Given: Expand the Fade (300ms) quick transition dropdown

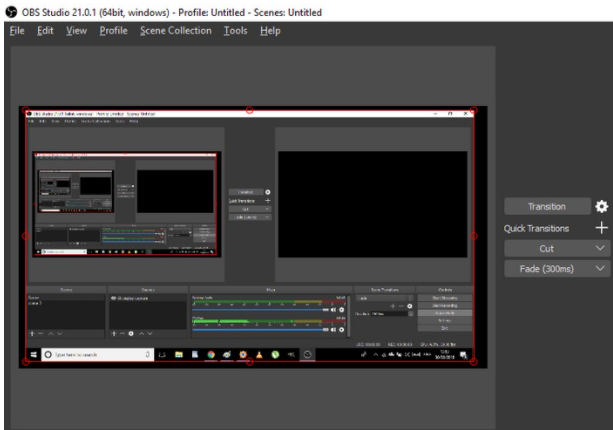Looking at the screenshot, I should (x=600, y=269).
